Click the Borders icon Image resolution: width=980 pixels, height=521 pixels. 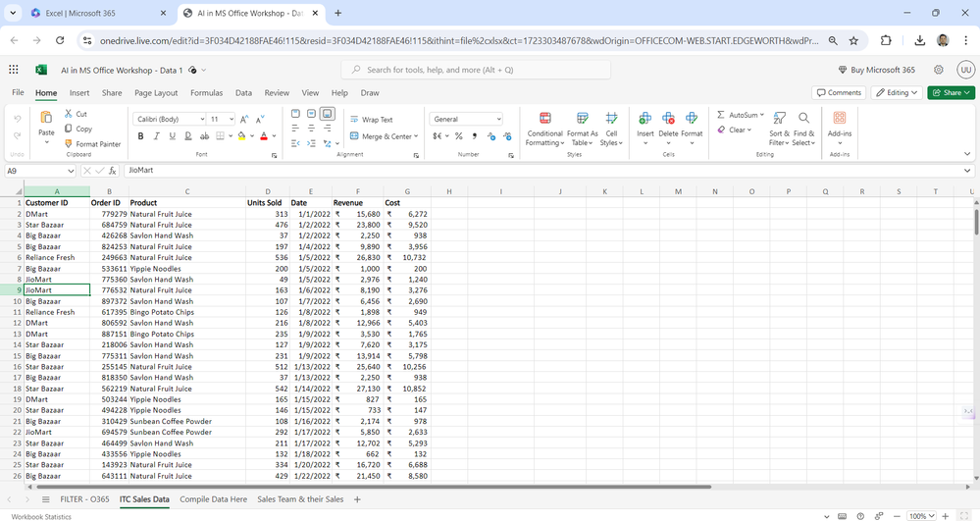click(220, 135)
